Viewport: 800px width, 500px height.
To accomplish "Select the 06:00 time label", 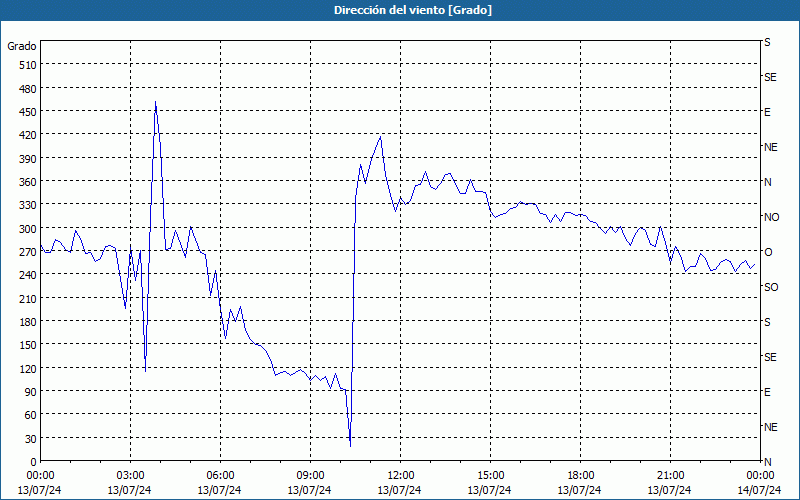I will [220, 476].
